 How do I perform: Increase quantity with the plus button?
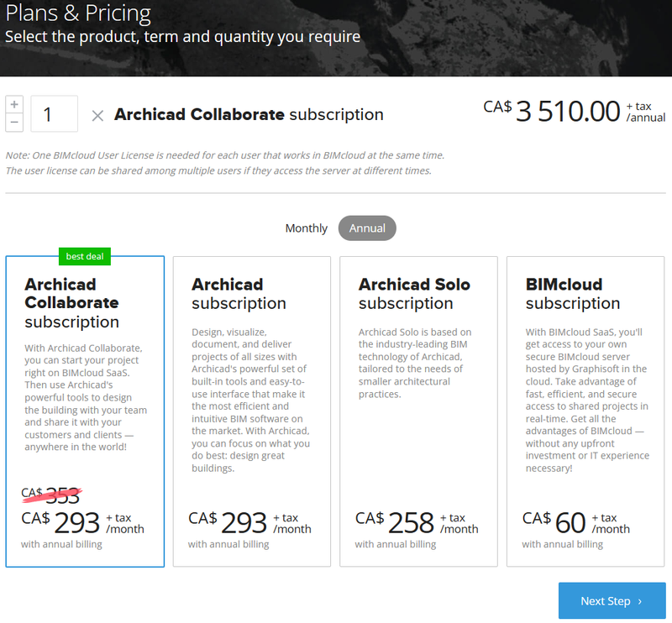pos(13,104)
